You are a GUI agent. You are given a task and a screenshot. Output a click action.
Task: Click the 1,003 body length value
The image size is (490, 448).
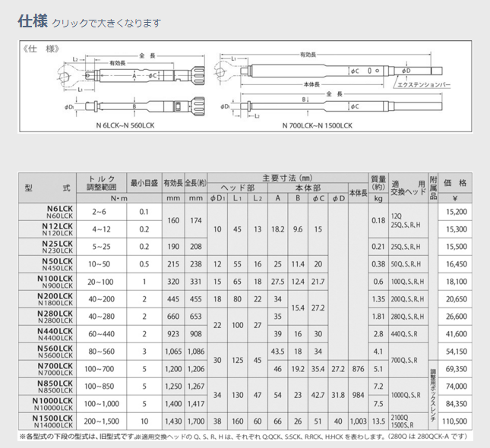tap(358, 421)
